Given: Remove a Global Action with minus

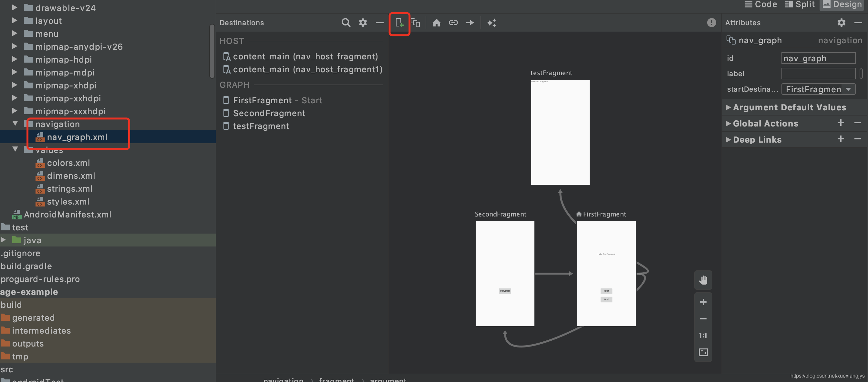Looking at the screenshot, I should click(x=858, y=123).
